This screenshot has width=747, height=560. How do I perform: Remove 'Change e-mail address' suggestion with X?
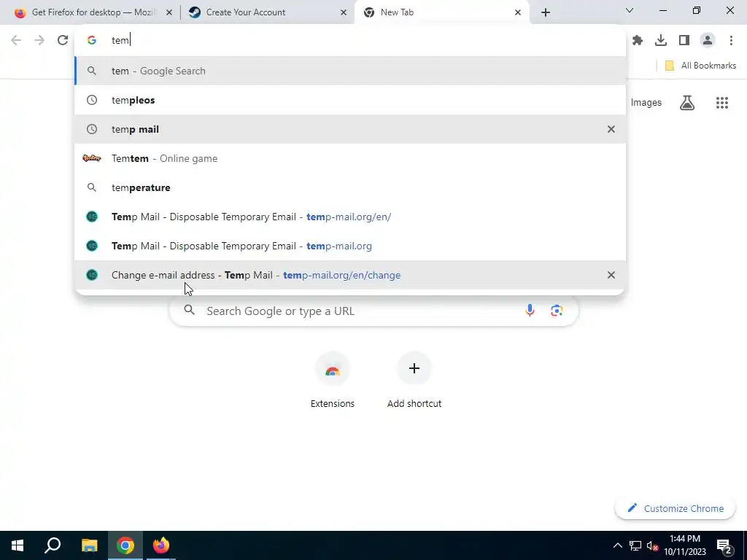[x=611, y=275]
